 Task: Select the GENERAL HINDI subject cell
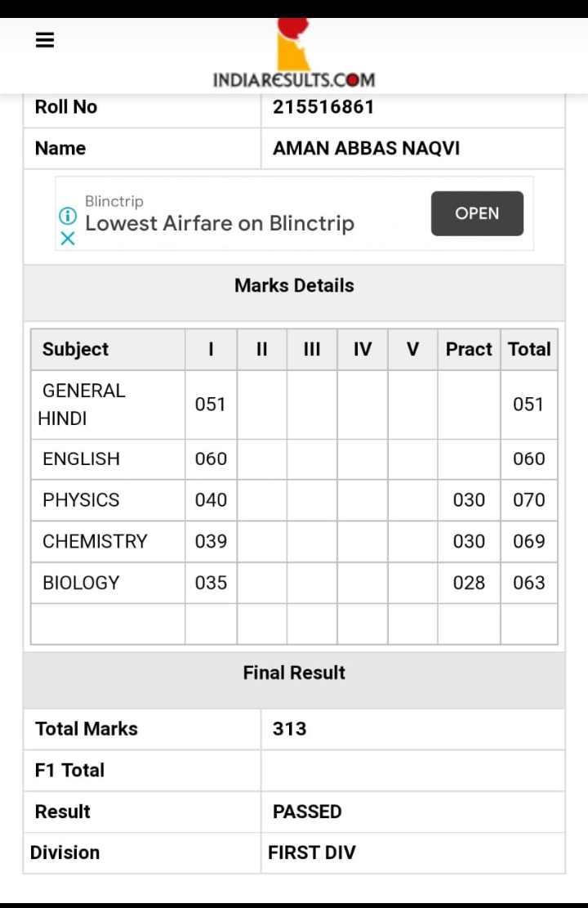pyautogui.click(x=108, y=405)
